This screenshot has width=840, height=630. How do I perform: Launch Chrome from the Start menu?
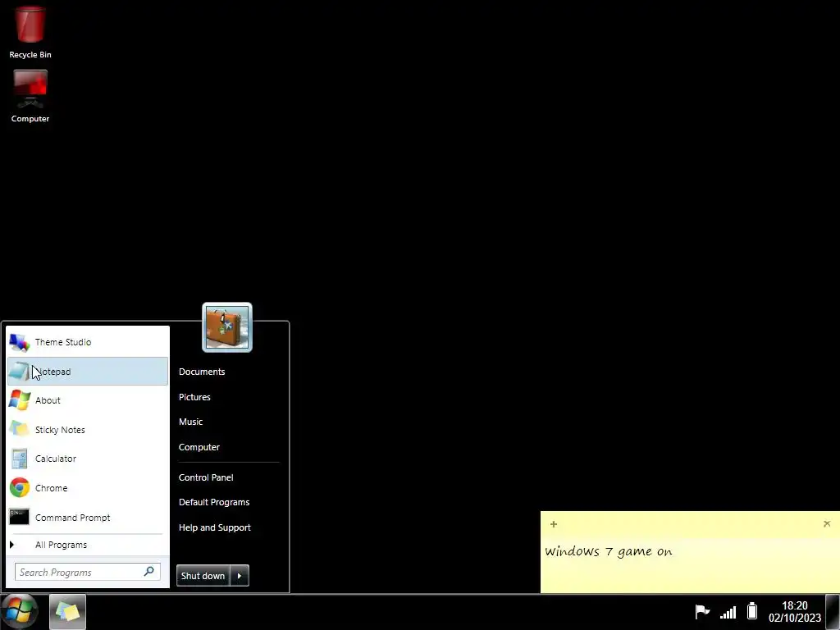click(88, 488)
